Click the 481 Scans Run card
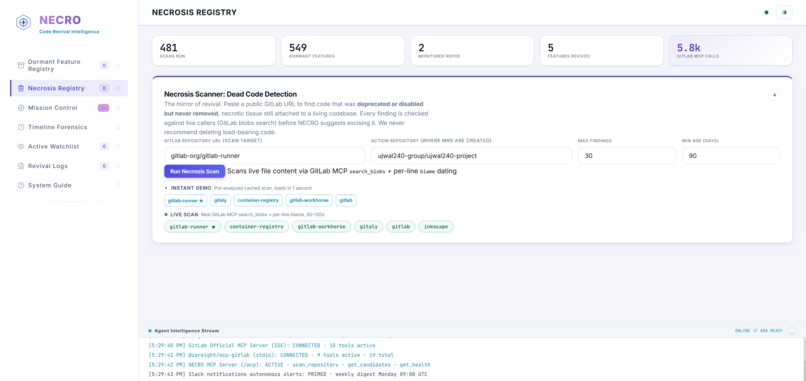Viewport: 806px width, 381px height. point(214,50)
